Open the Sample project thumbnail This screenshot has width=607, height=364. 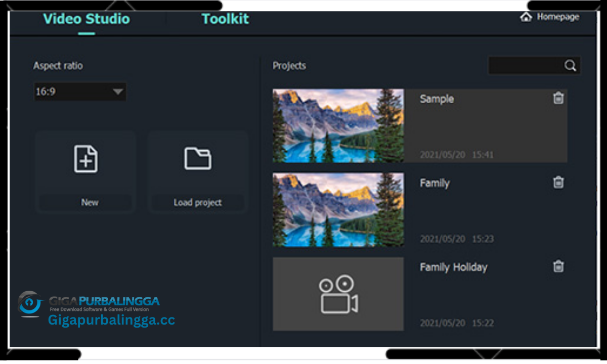pyautogui.click(x=338, y=126)
